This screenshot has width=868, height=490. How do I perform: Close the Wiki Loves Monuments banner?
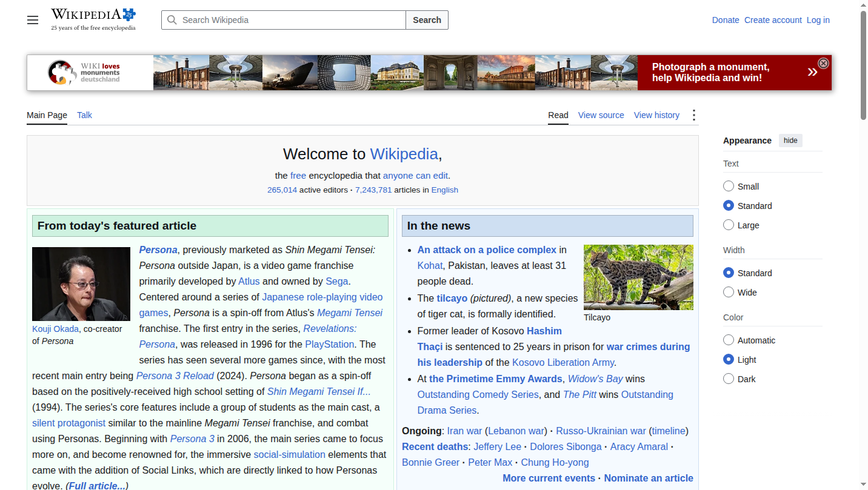coord(823,63)
